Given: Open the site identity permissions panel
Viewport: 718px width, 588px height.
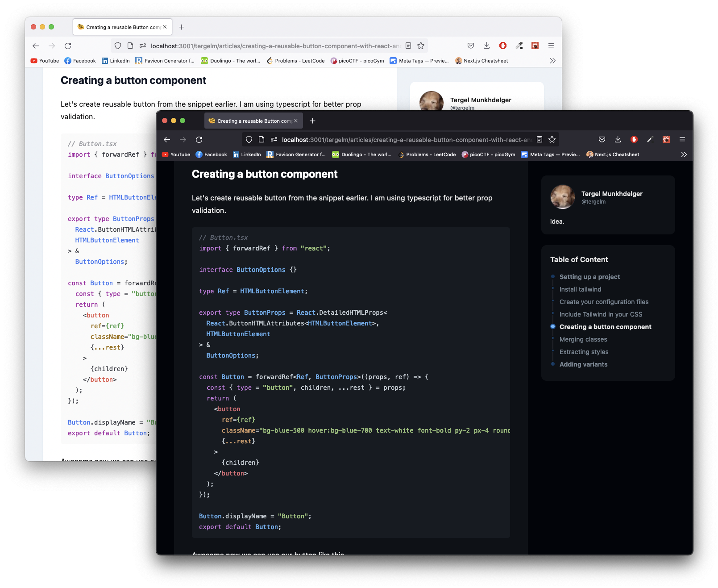Looking at the screenshot, I should tap(274, 139).
